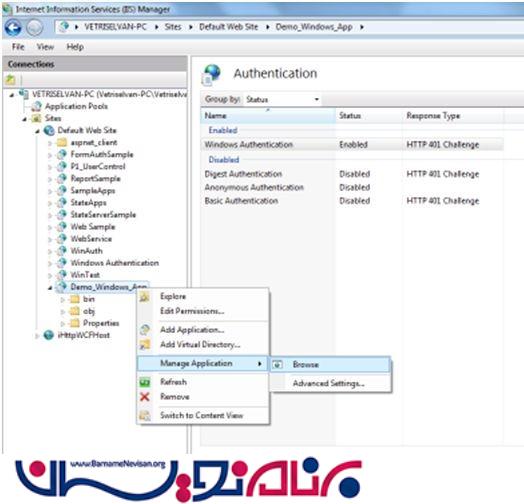This screenshot has width=524, height=504.
Task: Open the Manage Application submenu
Action: [x=203, y=363]
